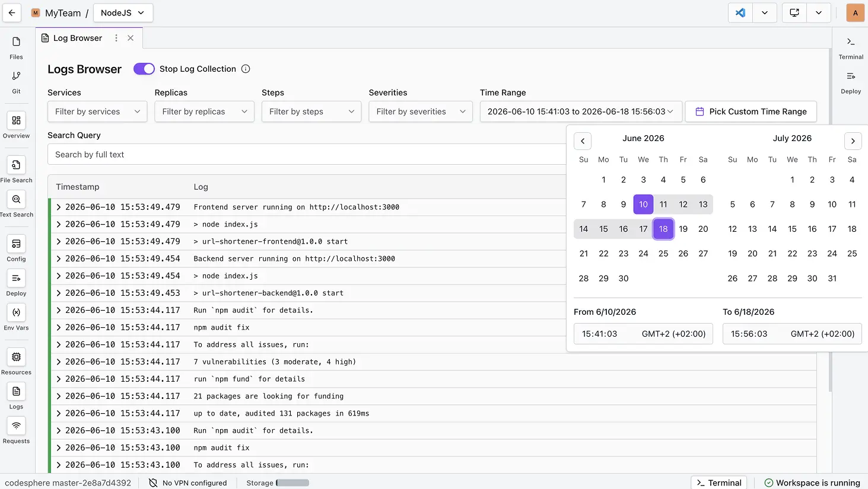
Task: Select June 1 in the calendar
Action: point(603,180)
